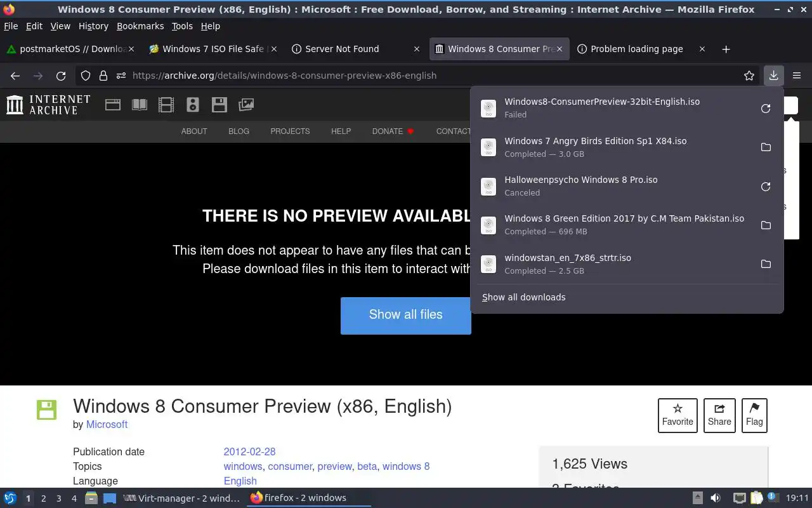This screenshot has width=812, height=508.
Task: Switch to Windows 7 ISO File Safe tab
Action: click(213, 49)
